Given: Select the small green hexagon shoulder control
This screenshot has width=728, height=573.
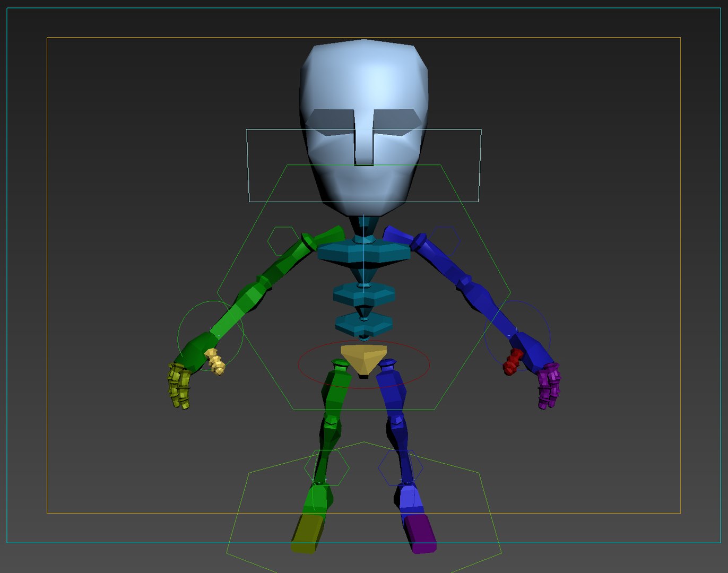Looking at the screenshot, I should point(283,240).
